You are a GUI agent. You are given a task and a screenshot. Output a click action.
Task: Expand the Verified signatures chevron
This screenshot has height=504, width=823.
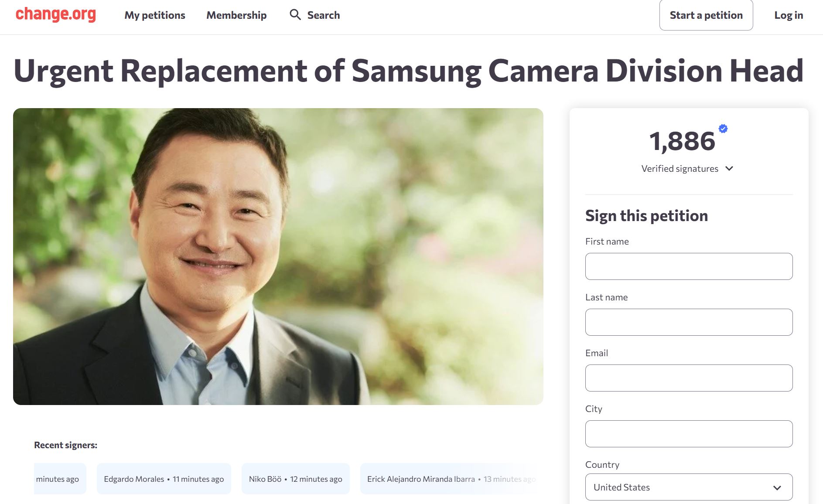click(729, 169)
